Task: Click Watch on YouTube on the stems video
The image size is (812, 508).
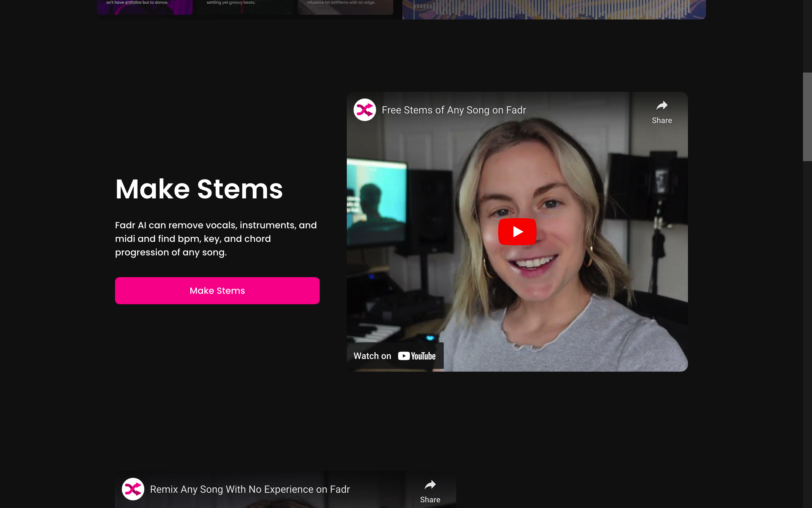Action: 395,356
